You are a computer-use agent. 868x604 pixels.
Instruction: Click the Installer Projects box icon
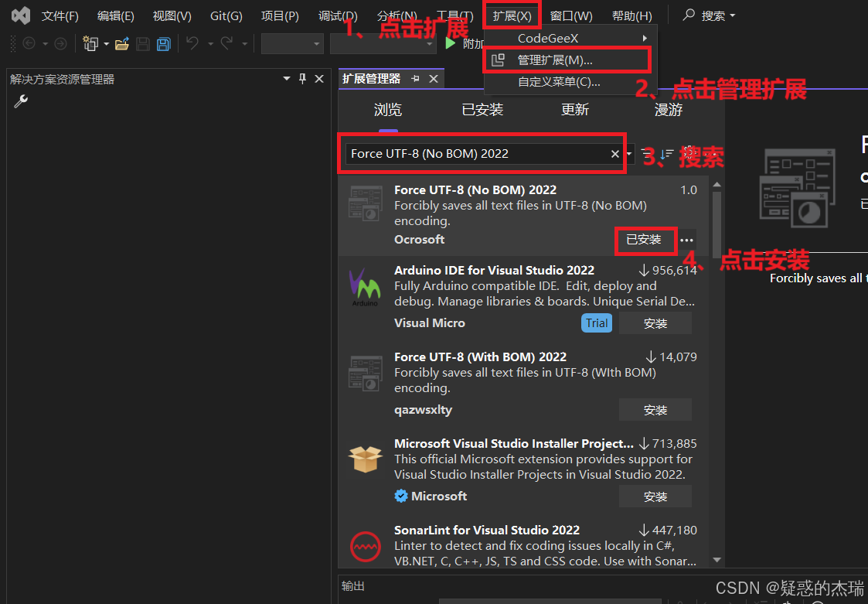[x=366, y=459]
